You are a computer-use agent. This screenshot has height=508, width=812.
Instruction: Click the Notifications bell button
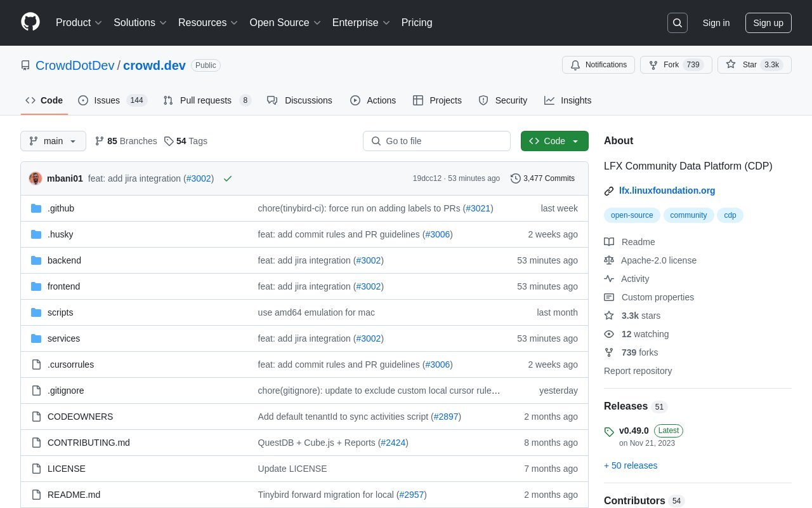(x=598, y=65)
